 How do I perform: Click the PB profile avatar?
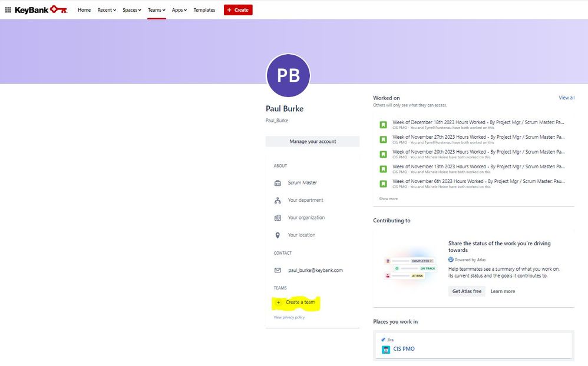click(288, 75)
